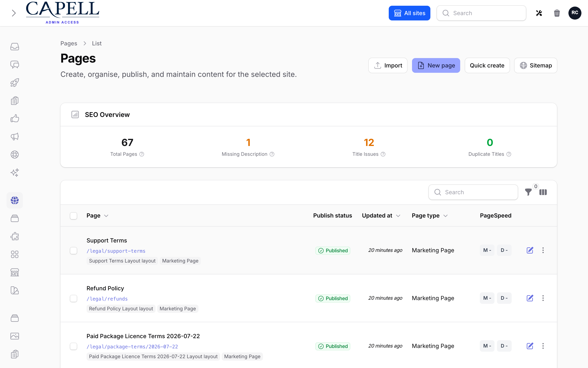
Task: Focus the table Search field
Action: pyautogui.click(x=473, y=192)
